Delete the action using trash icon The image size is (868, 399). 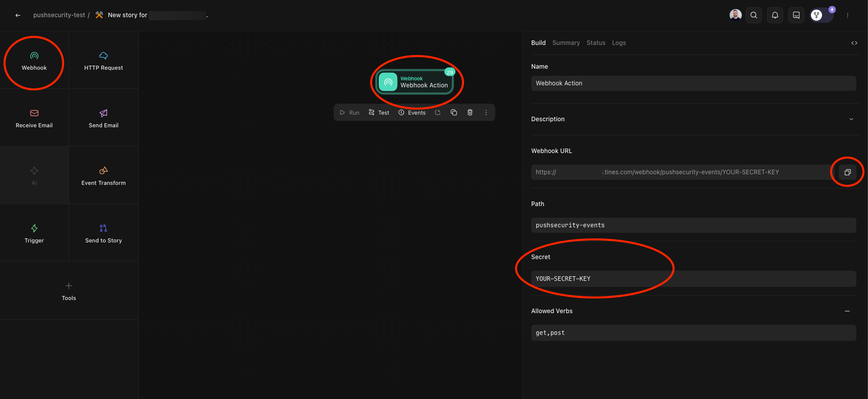470,113
